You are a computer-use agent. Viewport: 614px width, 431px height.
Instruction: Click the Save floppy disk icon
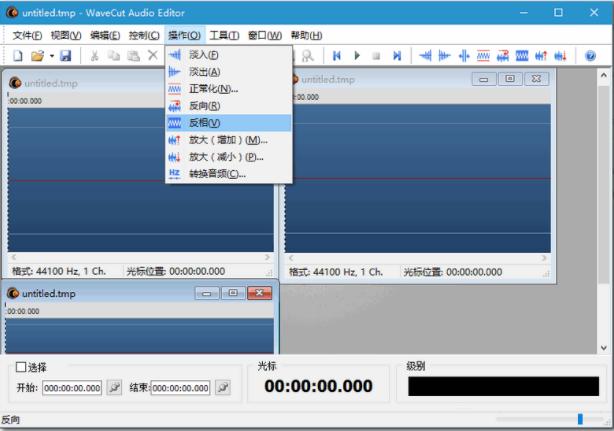pyautogui.click(x=65, y=56)
